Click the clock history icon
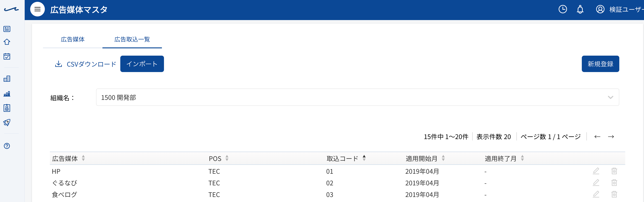Image resolution: width=644 pixels, height=202 pixels. pyautogui.click(x=563, y=10)
